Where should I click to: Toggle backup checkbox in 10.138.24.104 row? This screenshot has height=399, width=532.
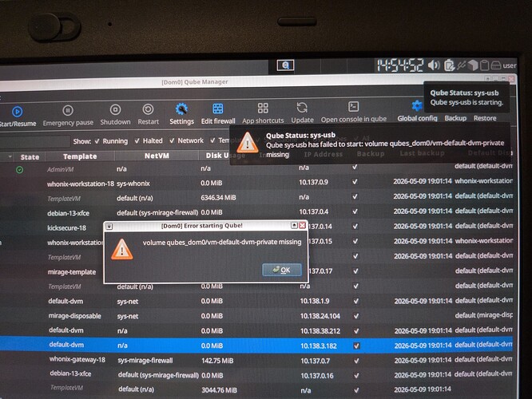[x=356, y=316]
